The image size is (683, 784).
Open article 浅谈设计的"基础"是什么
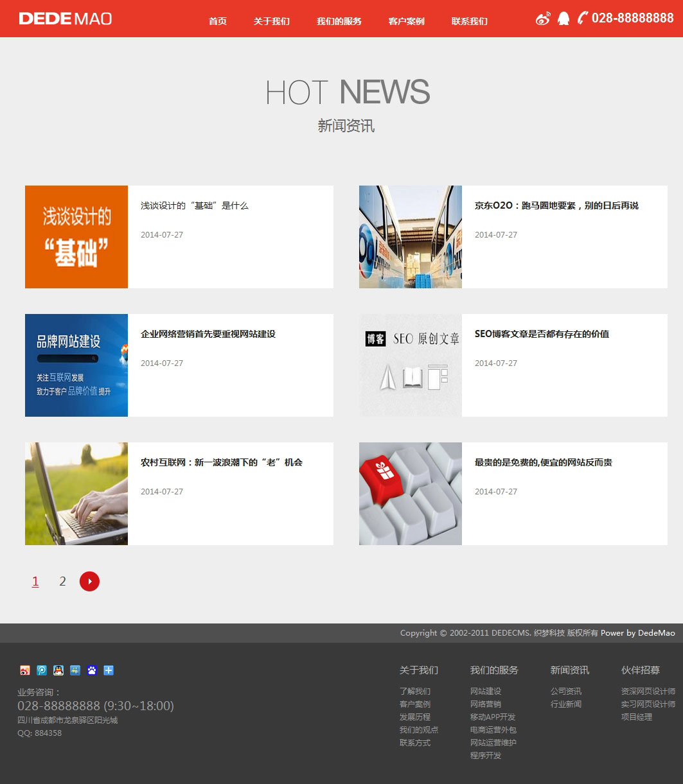point(194,205)
